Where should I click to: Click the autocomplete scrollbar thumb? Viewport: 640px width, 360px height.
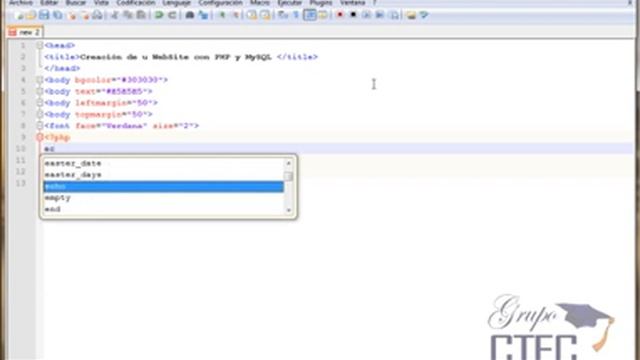click(289, 176)
